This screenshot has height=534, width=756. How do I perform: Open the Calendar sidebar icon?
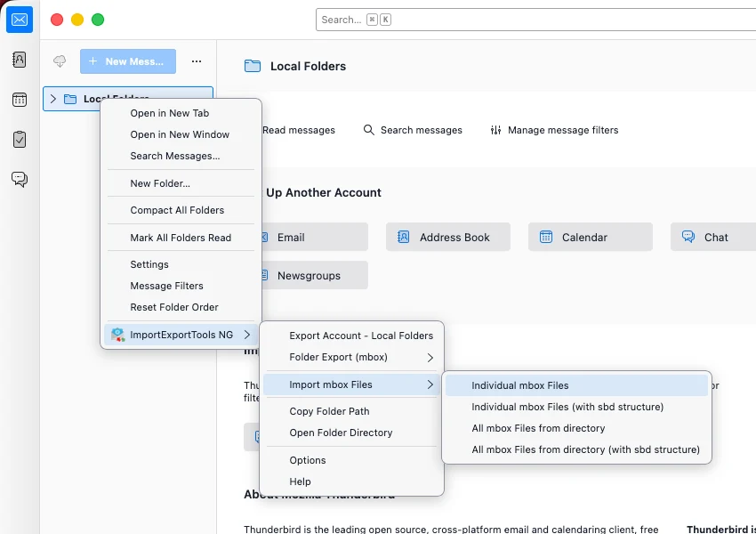tap(20, 100)
